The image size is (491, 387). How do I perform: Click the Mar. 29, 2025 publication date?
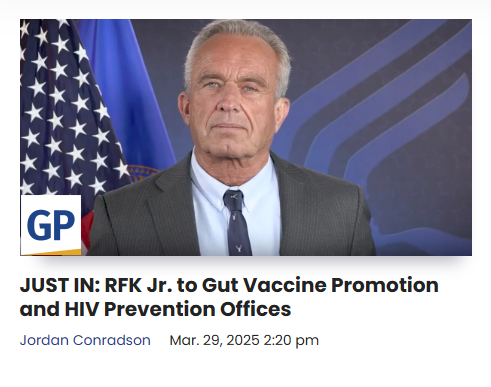click(214, 340)
